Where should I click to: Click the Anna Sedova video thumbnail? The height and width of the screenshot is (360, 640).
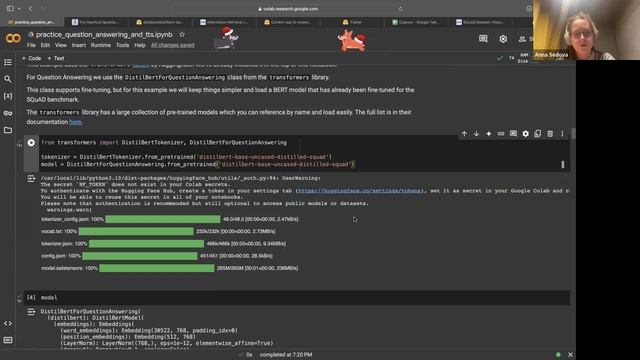coord(586,30)
